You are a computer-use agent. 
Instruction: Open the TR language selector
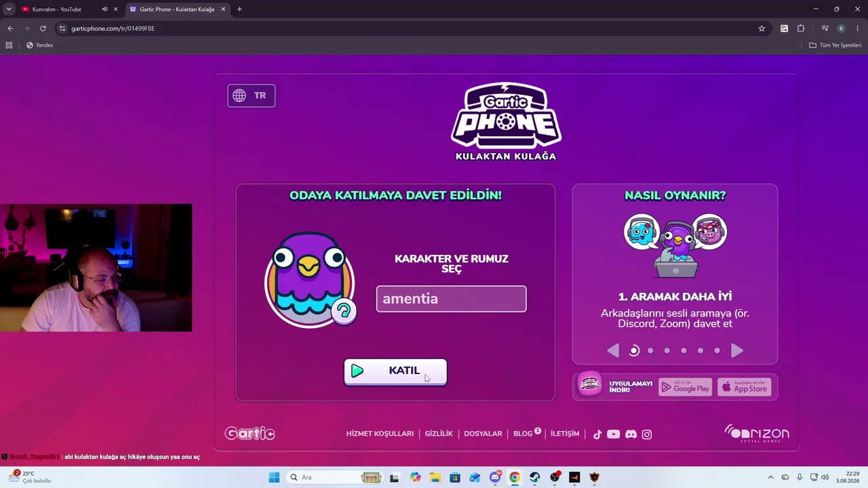(251, 96)
